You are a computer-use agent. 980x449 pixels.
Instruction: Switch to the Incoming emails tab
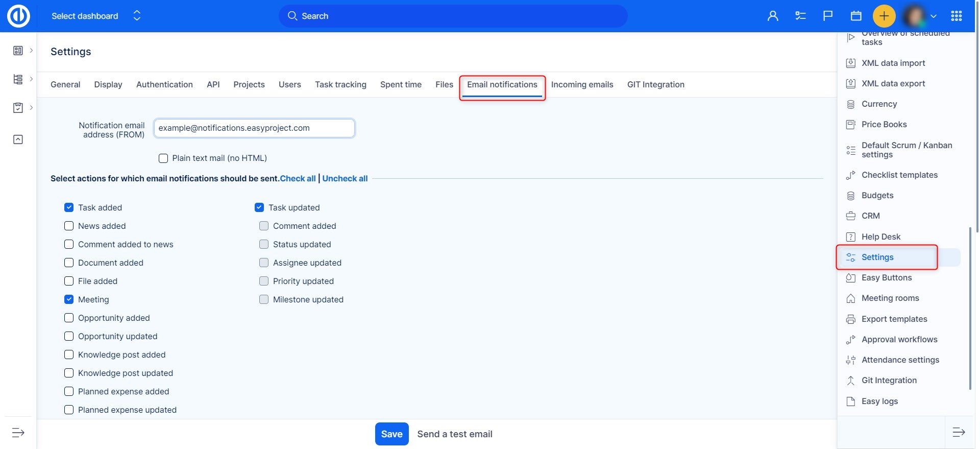(x=582, y=85)
